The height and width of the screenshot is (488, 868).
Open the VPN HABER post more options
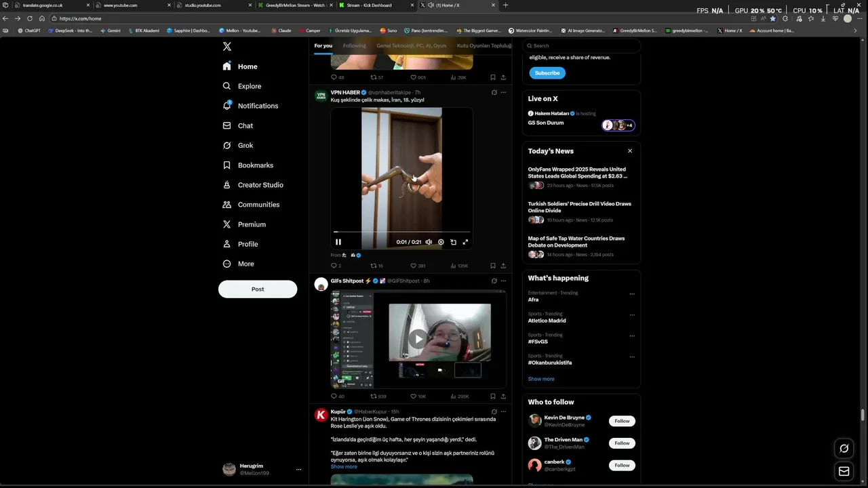pos(503,92)
